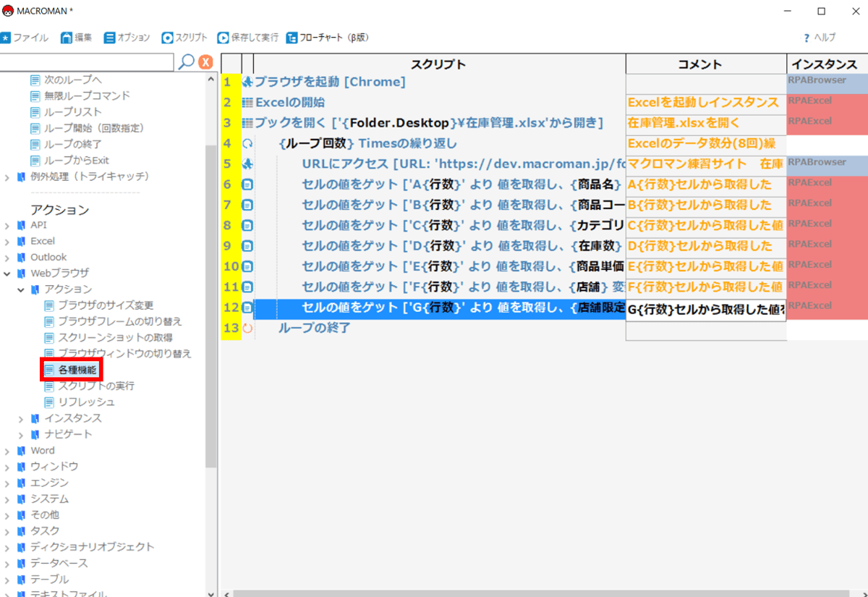
Task: Click the script horizontal scrollbar
Action: (x=542, y=593)
